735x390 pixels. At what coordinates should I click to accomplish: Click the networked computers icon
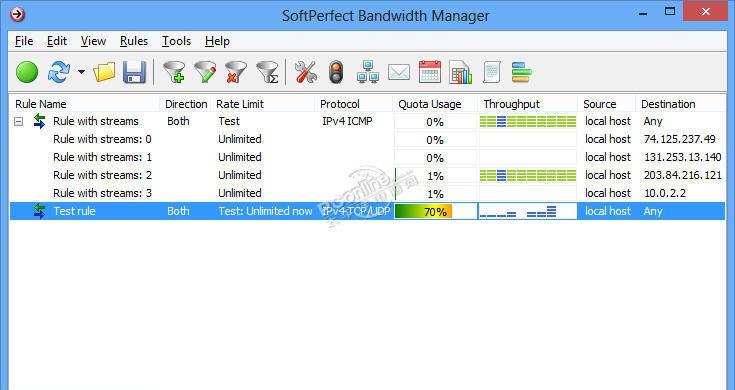click(x=368, y=73)
